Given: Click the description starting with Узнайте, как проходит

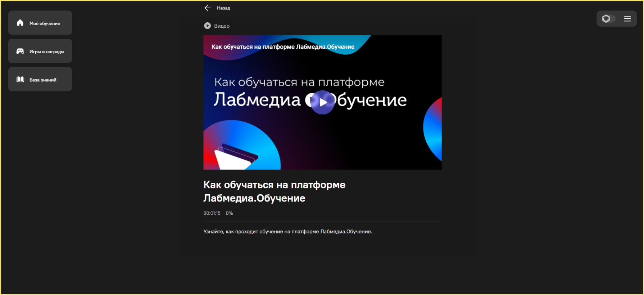Looking at the screenshot, I should 287,231.
